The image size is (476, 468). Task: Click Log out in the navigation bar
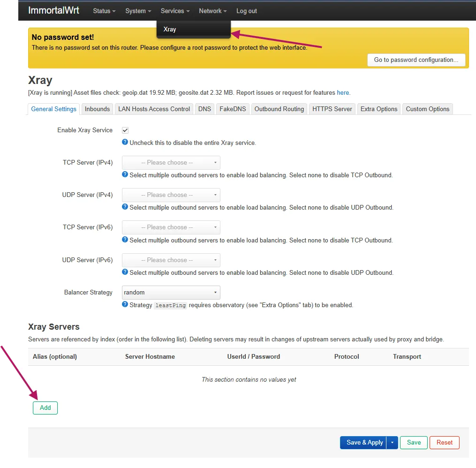(x=247, y=11)
